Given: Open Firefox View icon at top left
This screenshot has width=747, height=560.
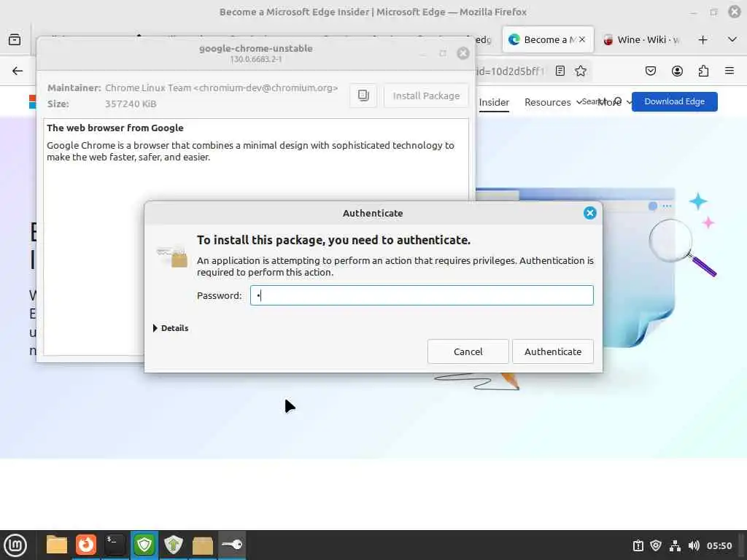Looking at the screenshot, I should pyautogui.click(x=15, y=39).
